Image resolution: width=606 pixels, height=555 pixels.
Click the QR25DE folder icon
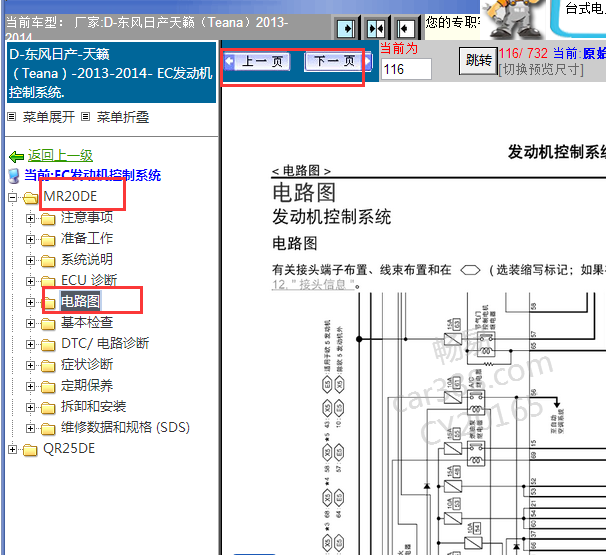[30, 450]
